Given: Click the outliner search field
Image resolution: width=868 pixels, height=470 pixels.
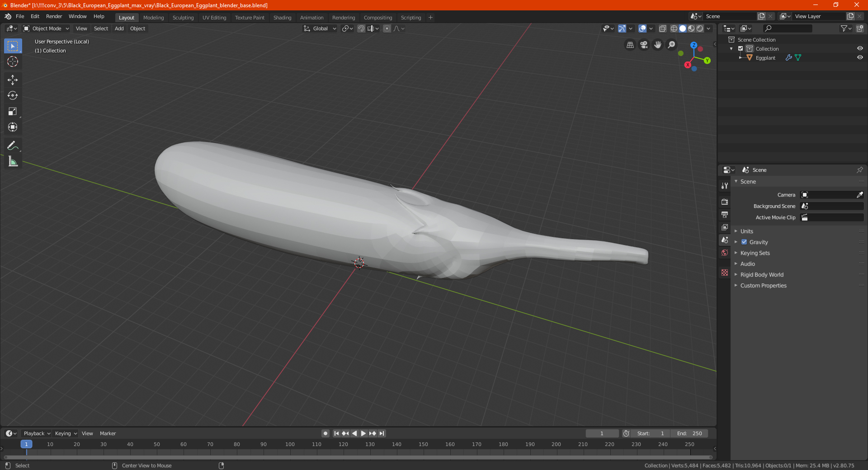Looking at the screenshot, I should pos(787,28).
